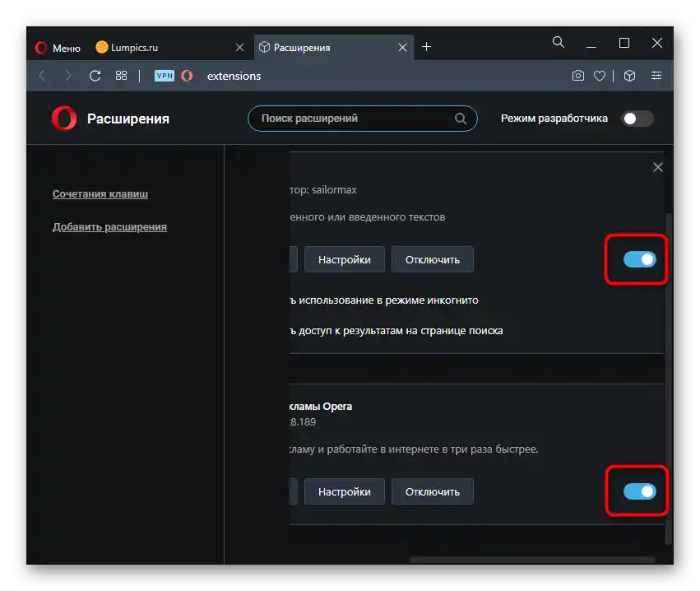Open a new tab with plus button
The height and width of the screenshot is (591, 700).
[426, 46]
